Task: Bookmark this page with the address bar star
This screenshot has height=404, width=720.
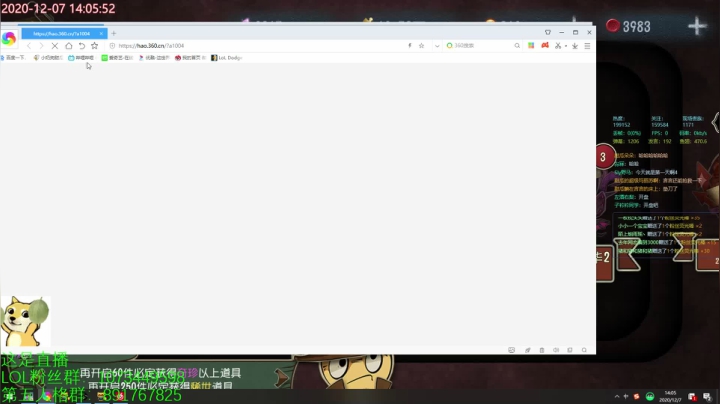Action: (x=422, y=45)
